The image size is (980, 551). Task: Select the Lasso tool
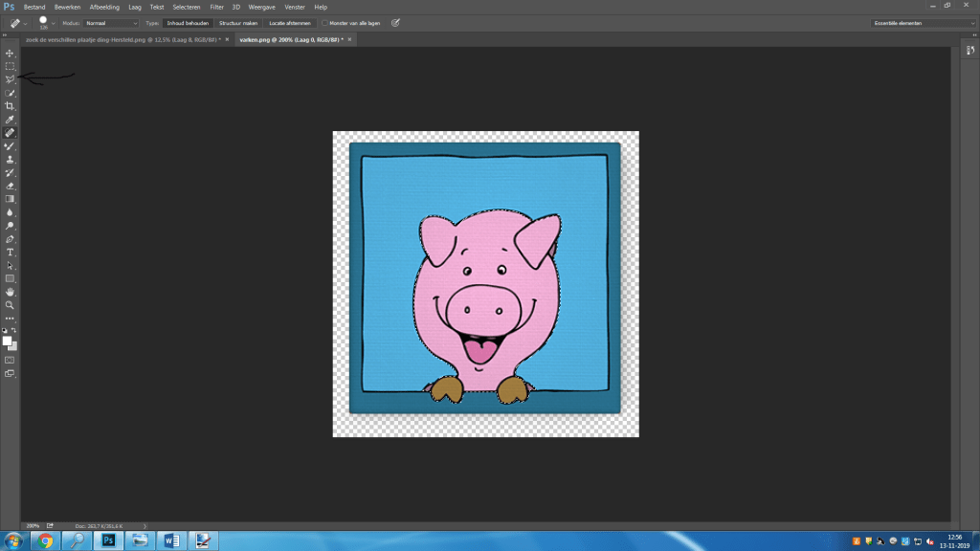pos(10,79)
